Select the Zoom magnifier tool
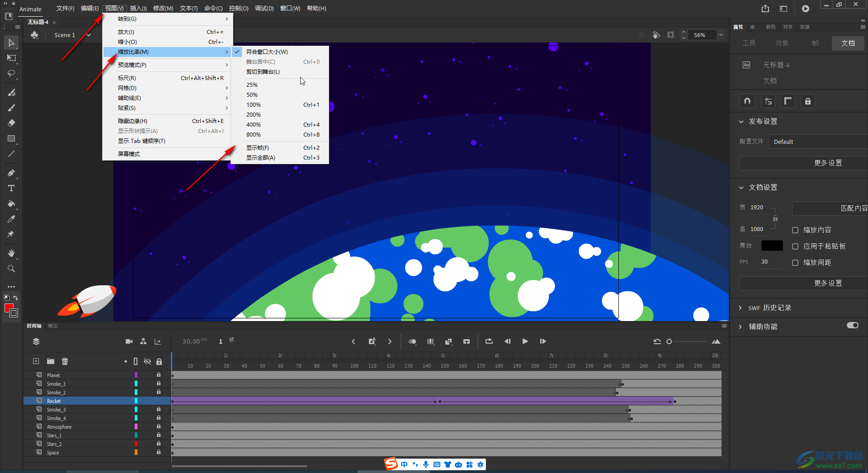The width and height of the screenshot is (868, 473). pos(11,269)
